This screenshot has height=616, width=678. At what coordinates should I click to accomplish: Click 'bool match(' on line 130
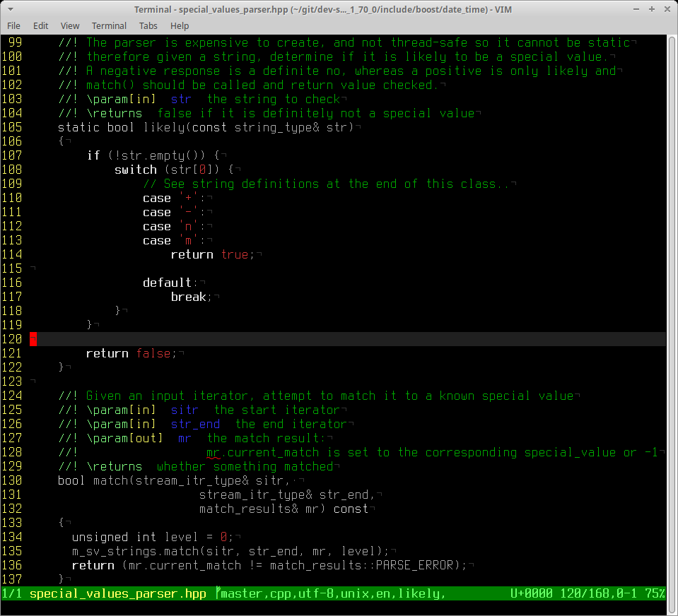[x=96, y=481]
